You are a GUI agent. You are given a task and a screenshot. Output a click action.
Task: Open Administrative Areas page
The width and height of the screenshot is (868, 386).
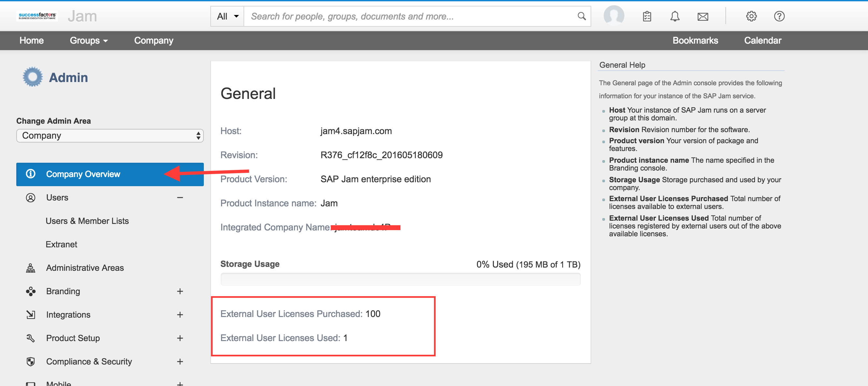pyautogui.click(x=85, y=268)
